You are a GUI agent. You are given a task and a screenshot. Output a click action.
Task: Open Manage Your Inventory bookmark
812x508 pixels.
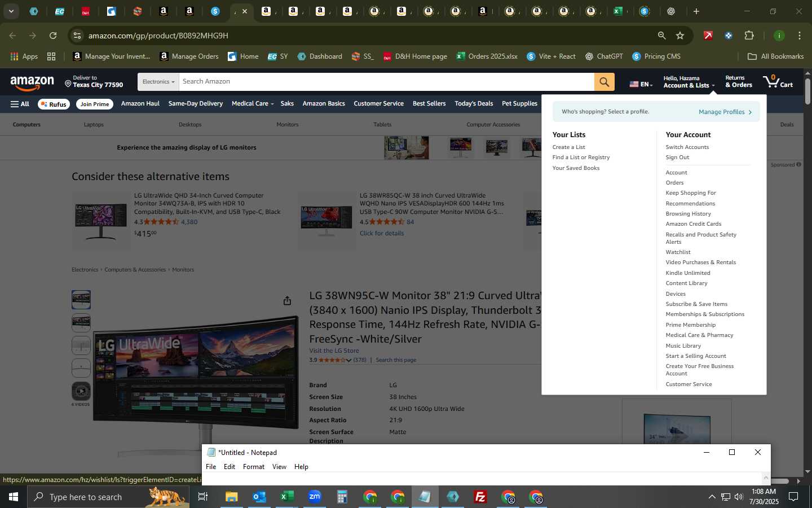(112, 56)
